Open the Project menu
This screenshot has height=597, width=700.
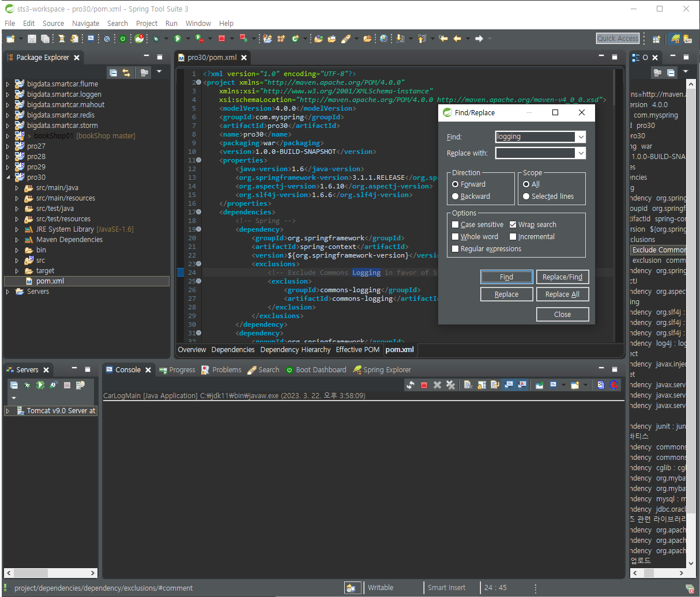click(146, 24)
